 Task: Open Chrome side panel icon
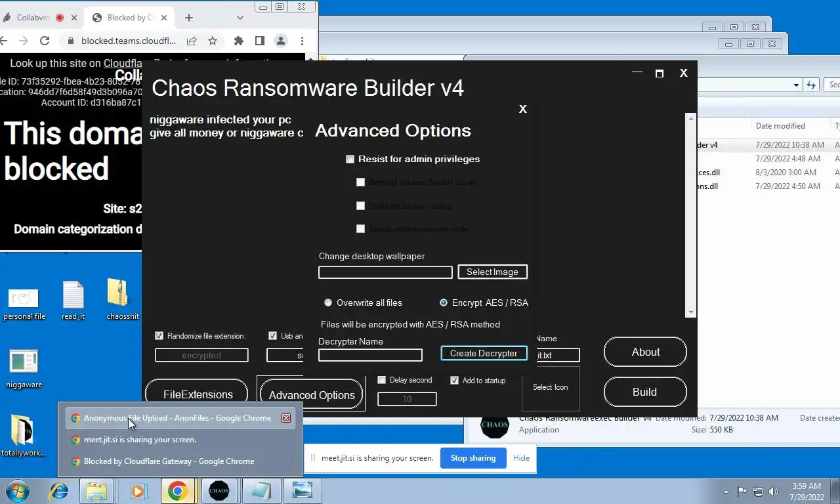click(x=260, y=41)
